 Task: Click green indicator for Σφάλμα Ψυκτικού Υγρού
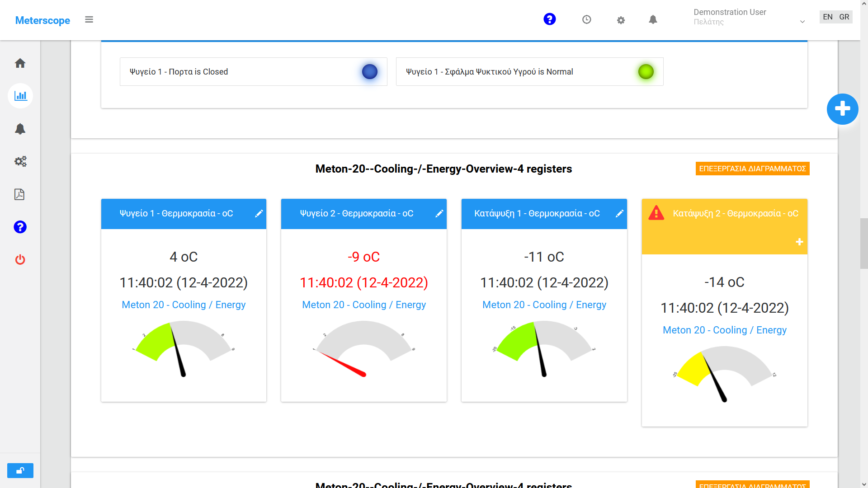[x=646, y=72]
